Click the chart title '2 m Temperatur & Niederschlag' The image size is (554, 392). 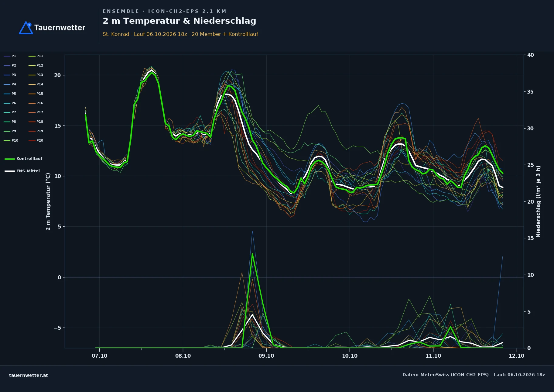pos(180,21)
